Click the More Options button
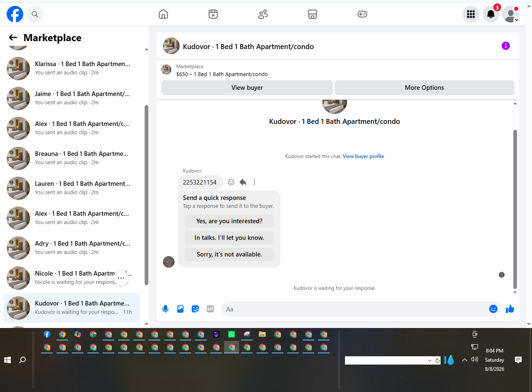The height and width of the screenshot is (392, 532). [424, 88]
